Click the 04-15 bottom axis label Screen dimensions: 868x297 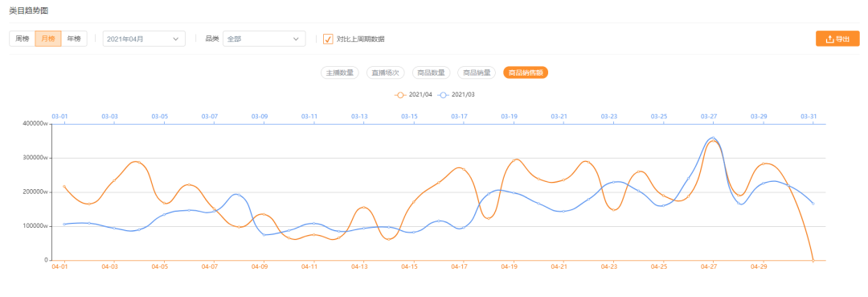tap(409, 266)
